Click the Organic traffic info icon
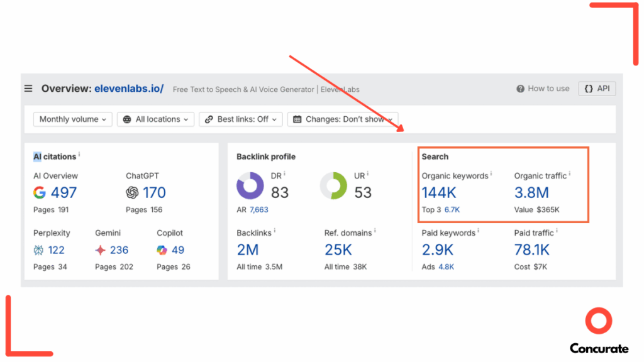The image size is (644, 362). click(x=570, y=174)
